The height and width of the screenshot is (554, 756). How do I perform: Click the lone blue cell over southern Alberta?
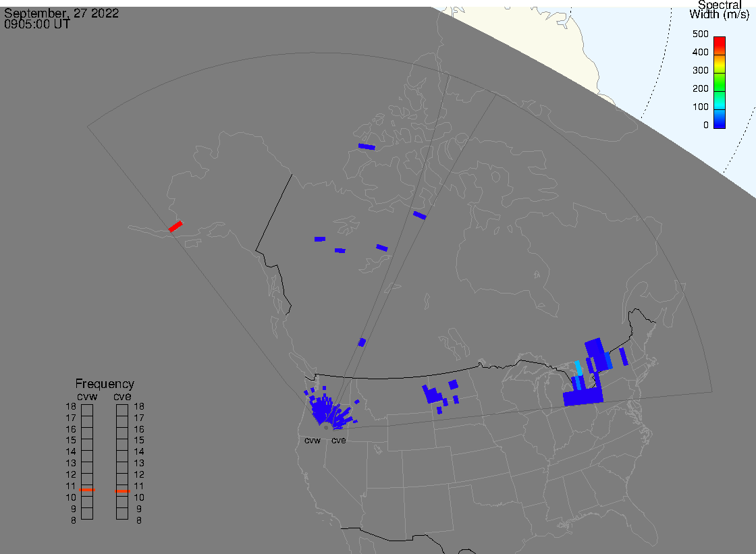pos(362,342)
